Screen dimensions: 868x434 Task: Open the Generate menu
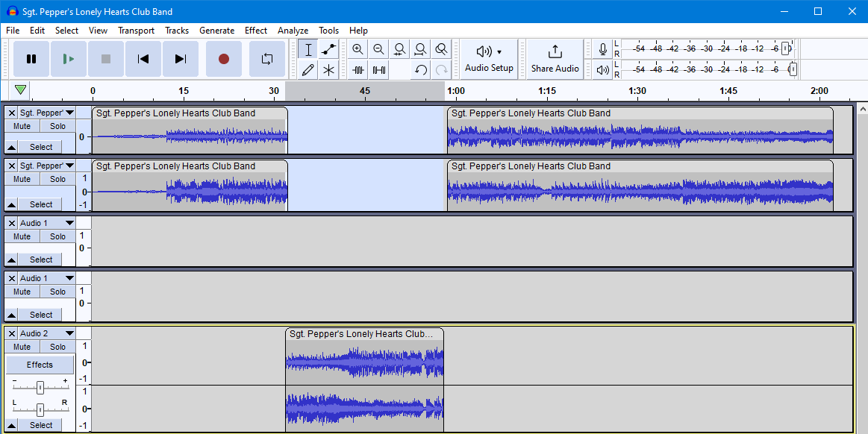[217, 31]
